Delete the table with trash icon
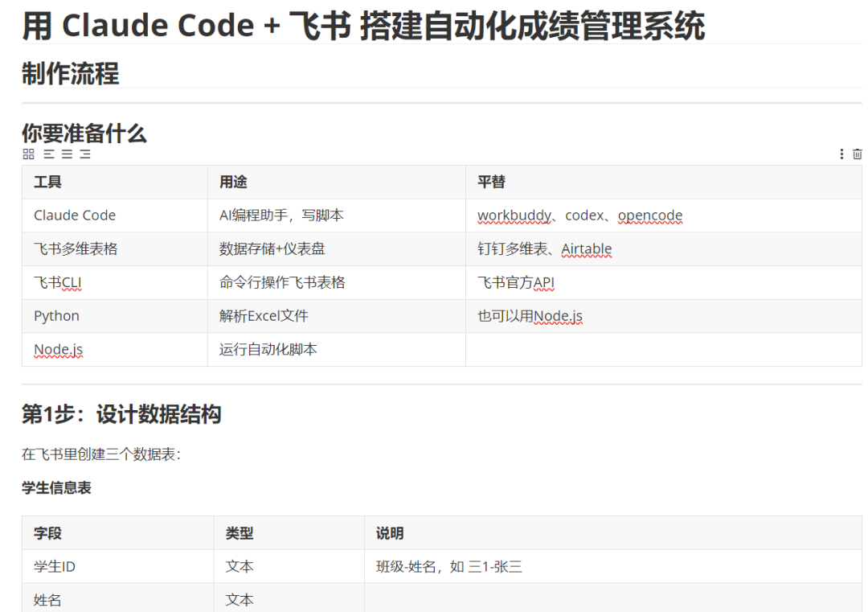This screenshot has width=868, height=612. [x=857, y=154]
